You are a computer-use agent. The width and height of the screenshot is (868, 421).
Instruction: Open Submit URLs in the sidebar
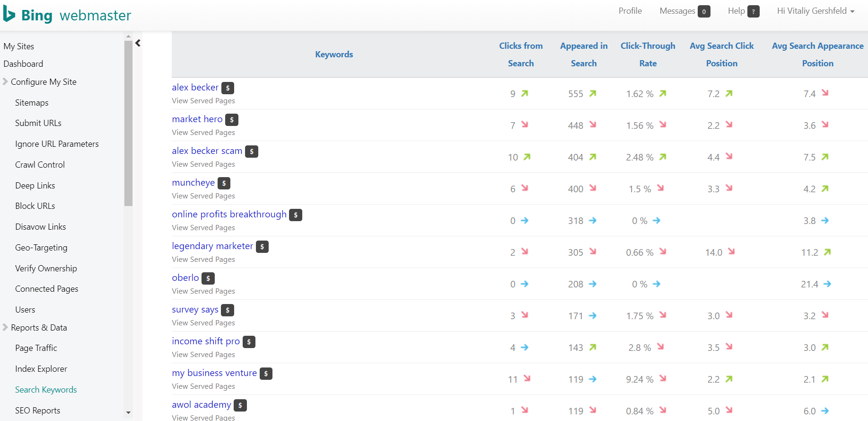(38, 123)
